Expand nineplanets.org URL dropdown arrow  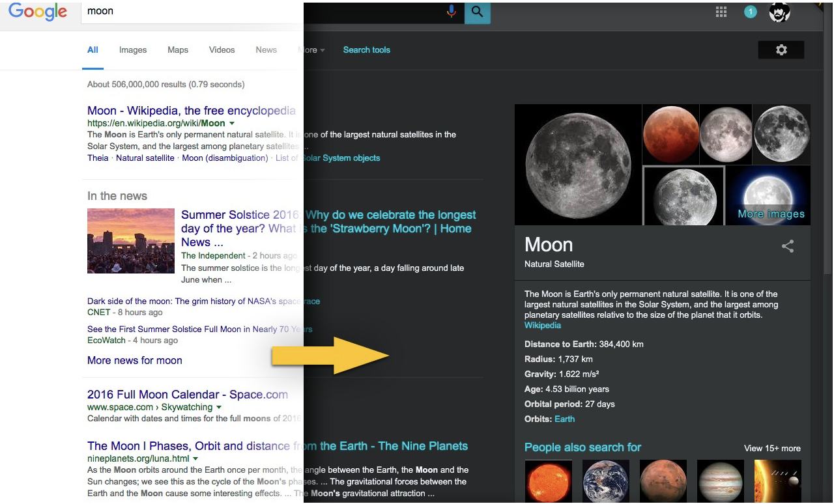click(196, 458)
